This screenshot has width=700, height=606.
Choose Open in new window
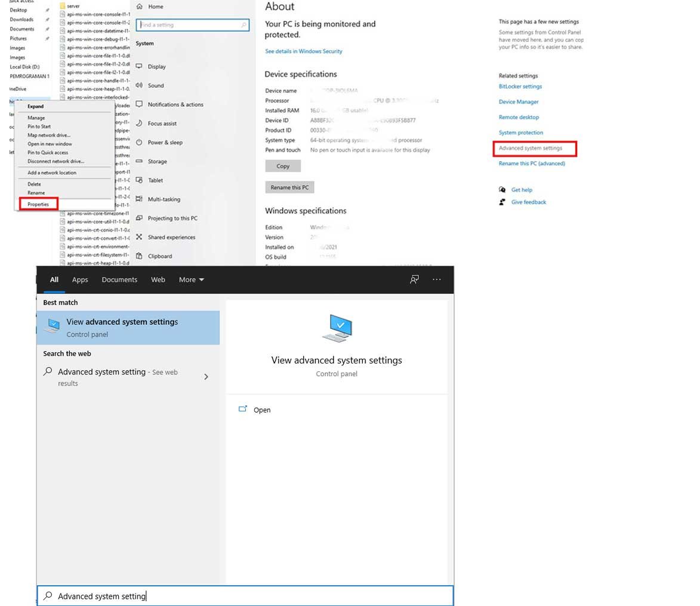tap(50, 144)
